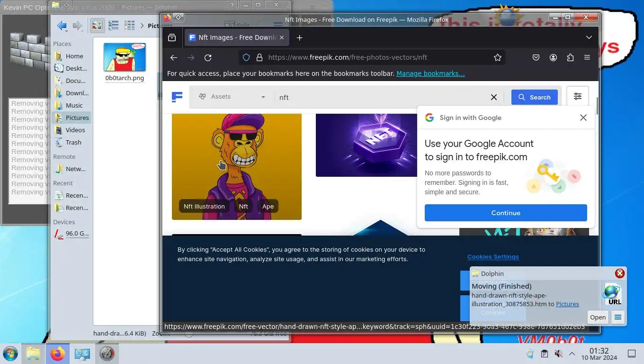
Task: Open the Cookies Settings link
Action: 493,256
